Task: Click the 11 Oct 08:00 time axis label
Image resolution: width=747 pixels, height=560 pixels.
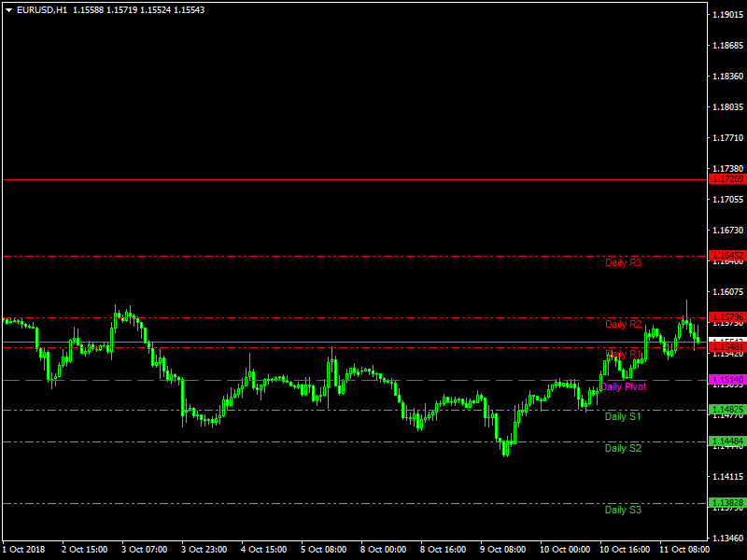Action: [x=684, y=550]
